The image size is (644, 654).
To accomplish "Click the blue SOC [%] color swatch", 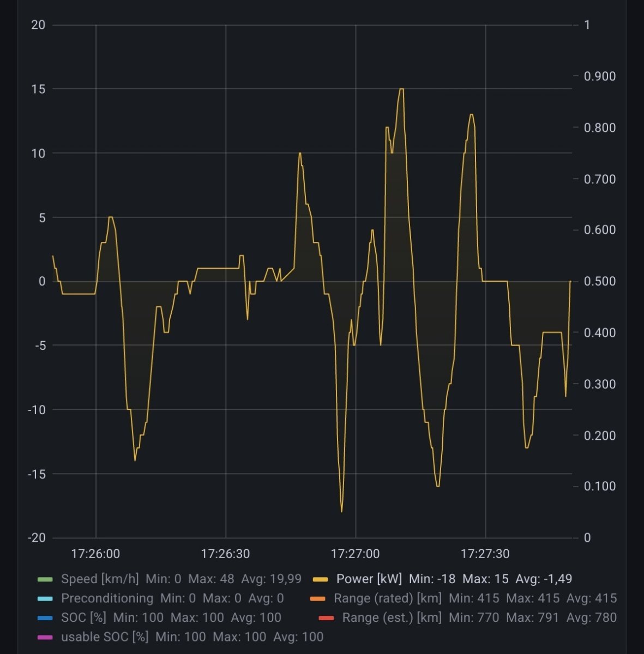I will pos(45,618).
